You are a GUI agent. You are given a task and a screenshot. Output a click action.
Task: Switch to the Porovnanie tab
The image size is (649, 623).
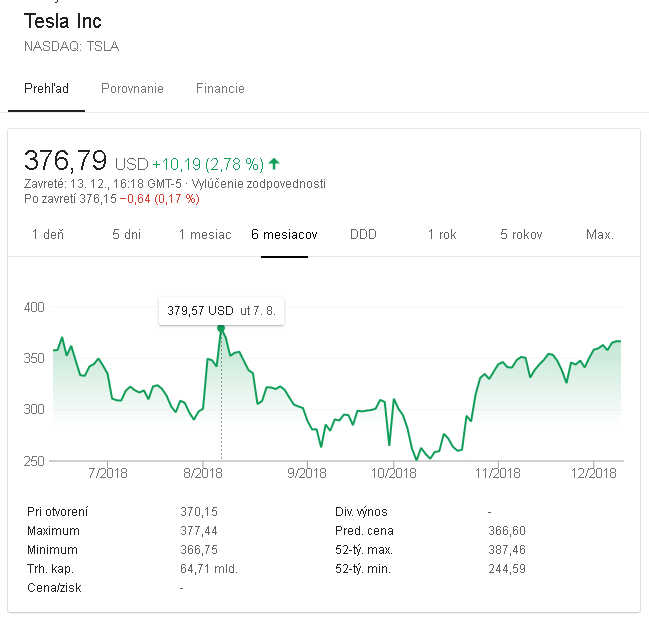click(132, 88)
